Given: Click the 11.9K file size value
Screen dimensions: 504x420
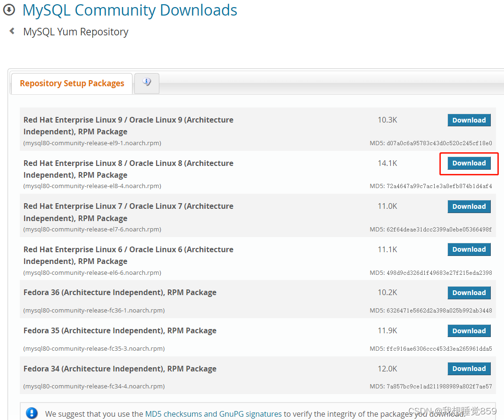Looking at the screenshot, I should pos(388,330).
